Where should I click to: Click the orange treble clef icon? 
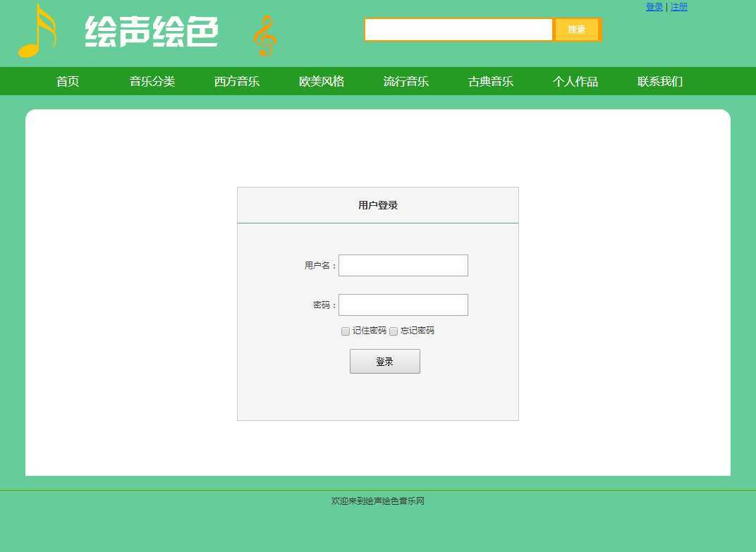(264, 36)
